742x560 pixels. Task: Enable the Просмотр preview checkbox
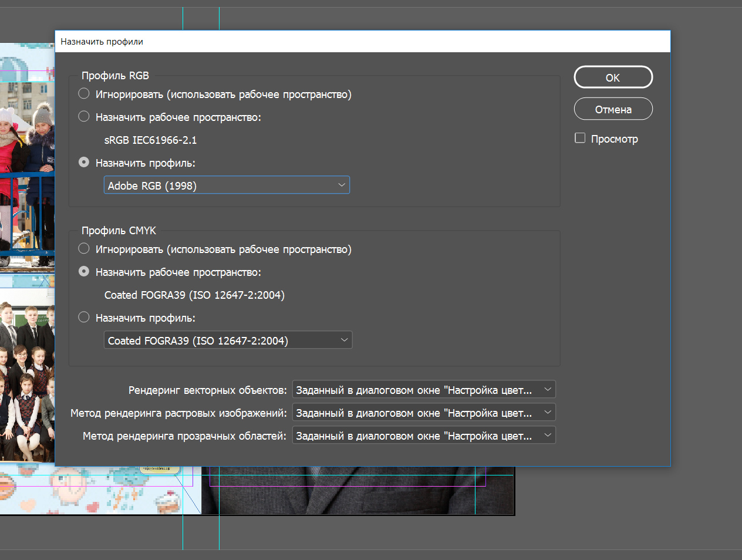pyautogui.click(x=580, y=138)
